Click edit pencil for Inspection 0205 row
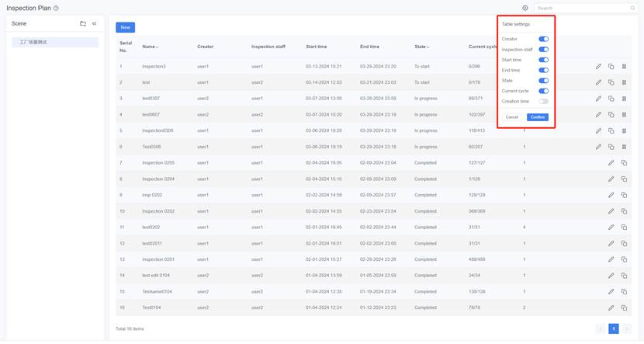Image resolution: width=644 pixels, height=344 pixels. pos(611,163)
